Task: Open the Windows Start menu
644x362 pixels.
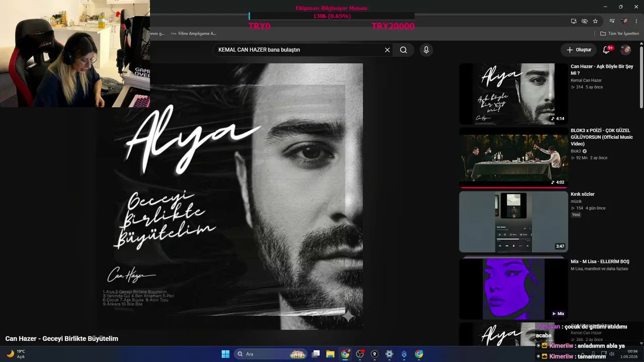Action: pos(225,354)
